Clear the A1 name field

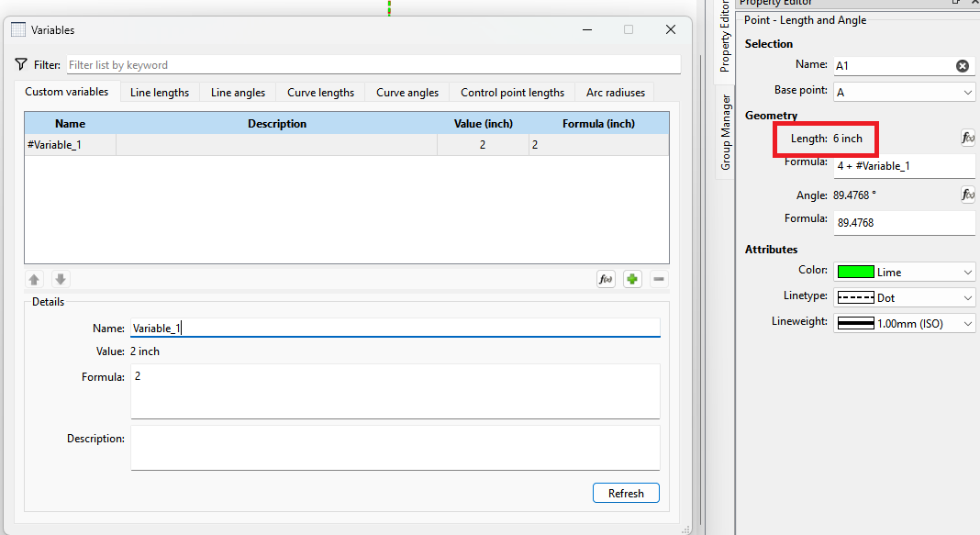(962, 65)
